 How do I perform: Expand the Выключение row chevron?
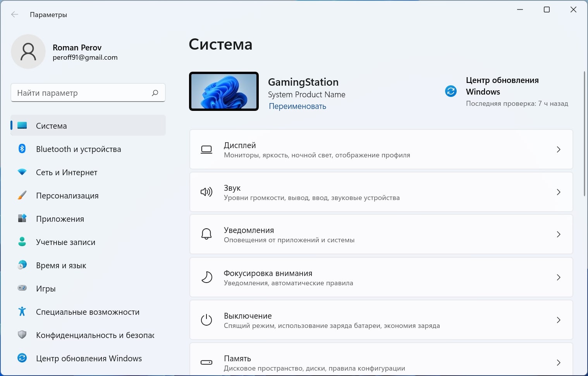[559, 320]
